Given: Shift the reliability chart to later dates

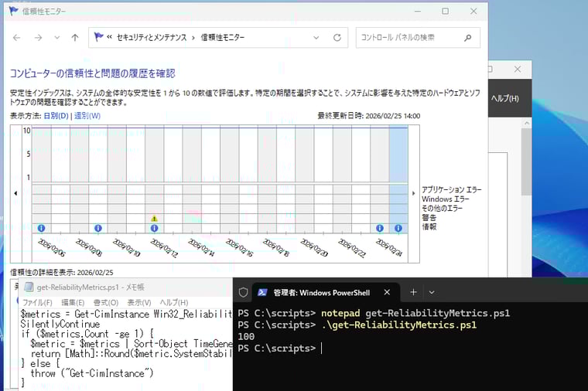Looking at the screenshot, I should (414, 193).
